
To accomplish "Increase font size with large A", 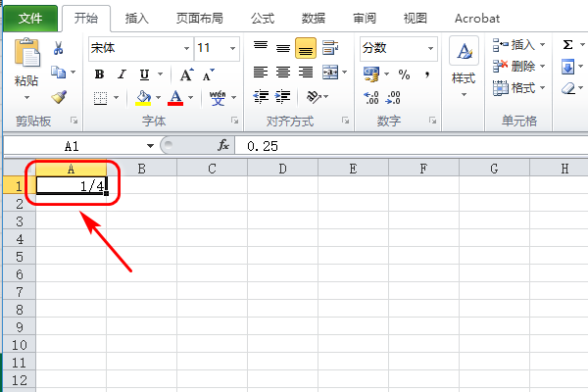I will pyautogui.click(x=186, y=74).
